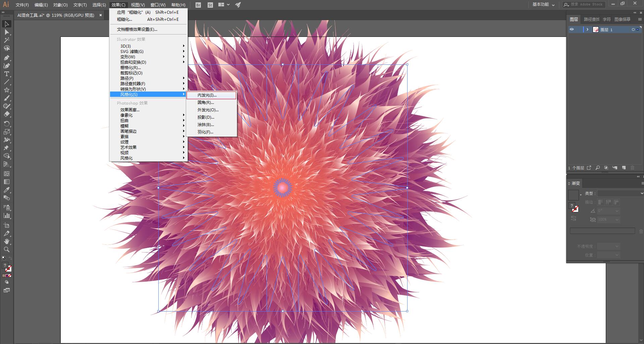Open the gradient swatch preset arrow
Screen dimensions: 644x344
click(x=581, y=195)
